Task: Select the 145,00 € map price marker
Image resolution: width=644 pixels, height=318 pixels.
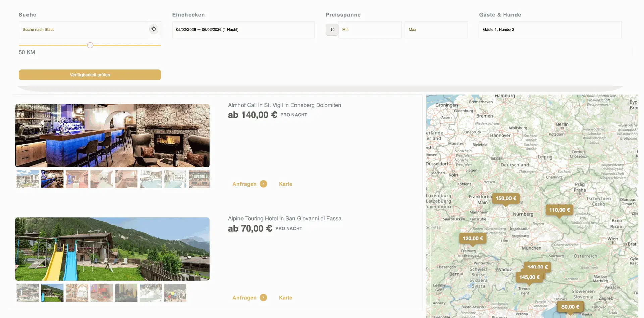Action: point(529,277)
